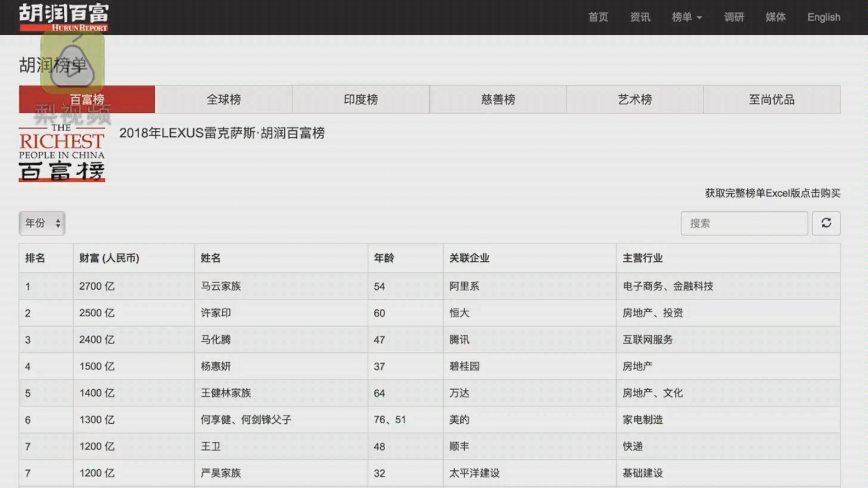The width and height of the screenshot is (868, 488).
Task: Go to 首页 in the top navigation
Action: coord(598,17)
